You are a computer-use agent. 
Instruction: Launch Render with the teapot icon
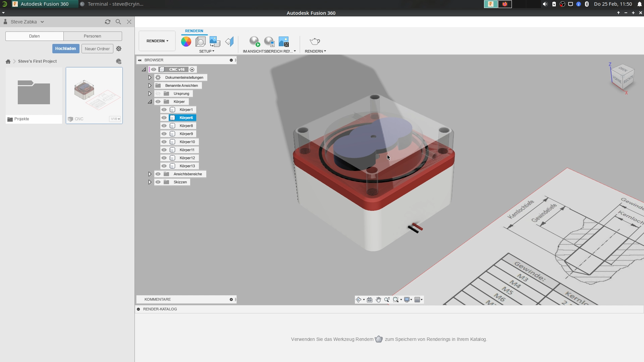[x=315, y=42]
